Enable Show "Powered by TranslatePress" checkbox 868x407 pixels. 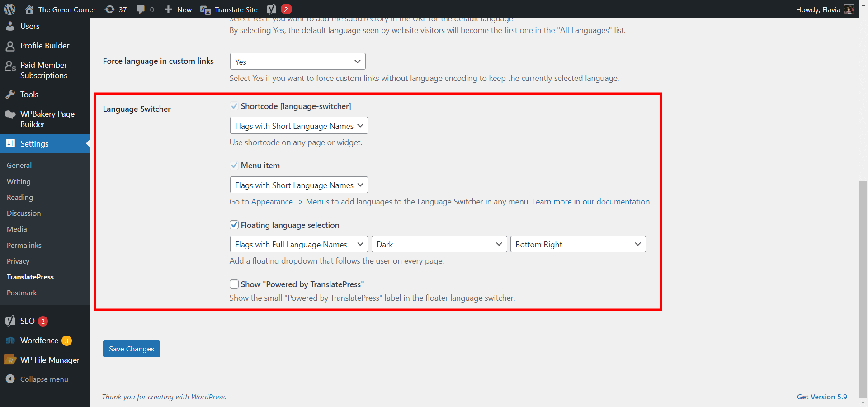(x=234, y=284)
